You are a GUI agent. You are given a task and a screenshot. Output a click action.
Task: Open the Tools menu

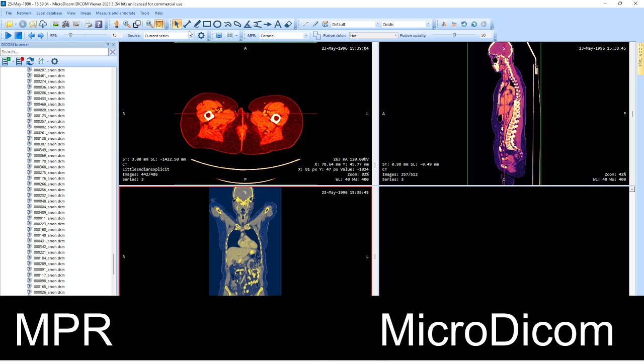pos(144,13)
